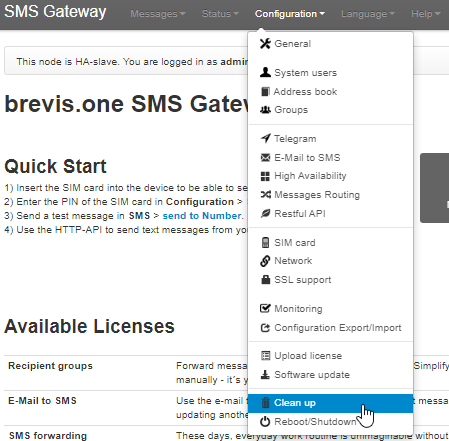Open Configuration Export/Import entry
The image size is (449, 441).
point(331,328)
